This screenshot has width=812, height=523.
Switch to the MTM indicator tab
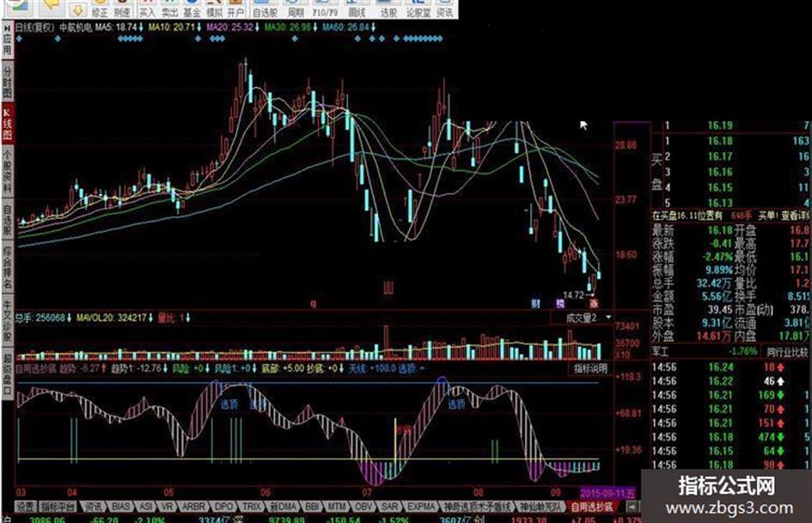click(x=336, y=506)
